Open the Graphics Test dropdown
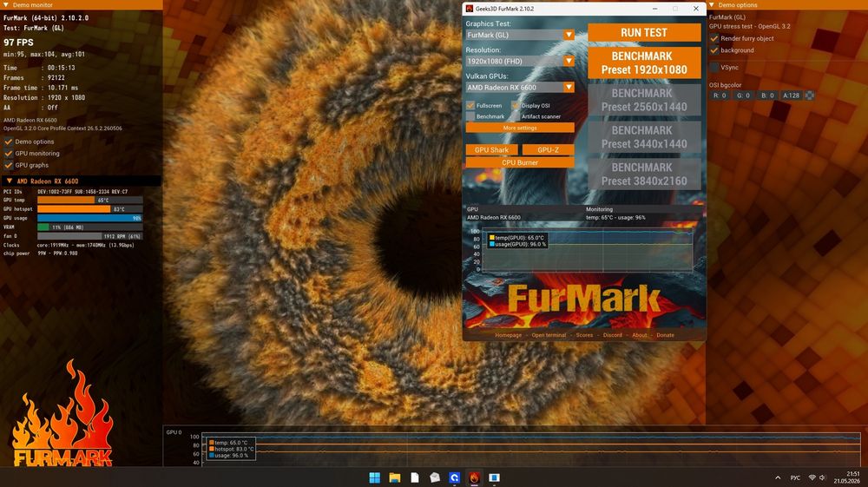 pyautogui.click(x=520, y=35)
